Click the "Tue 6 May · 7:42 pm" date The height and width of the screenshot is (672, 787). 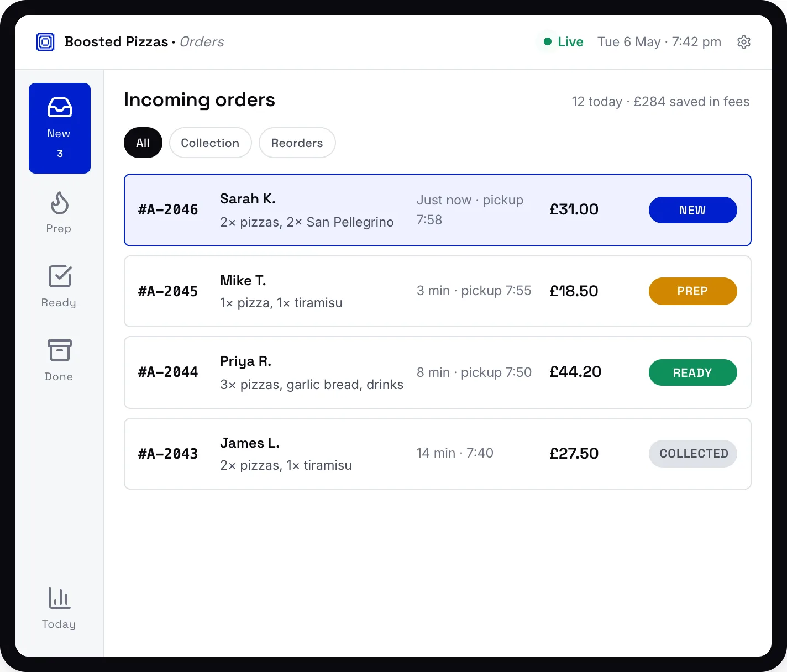point(659,42)
